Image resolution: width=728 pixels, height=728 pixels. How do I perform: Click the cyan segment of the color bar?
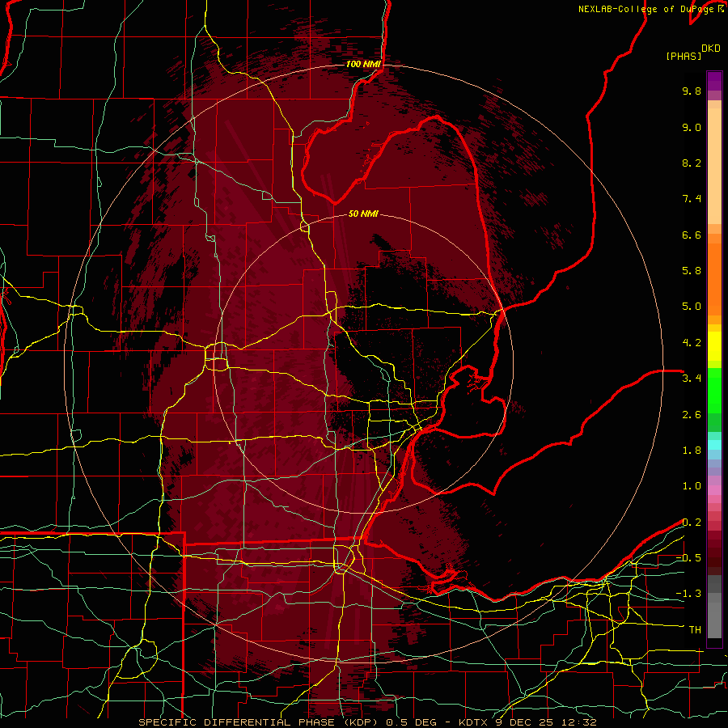coord(714,445)
